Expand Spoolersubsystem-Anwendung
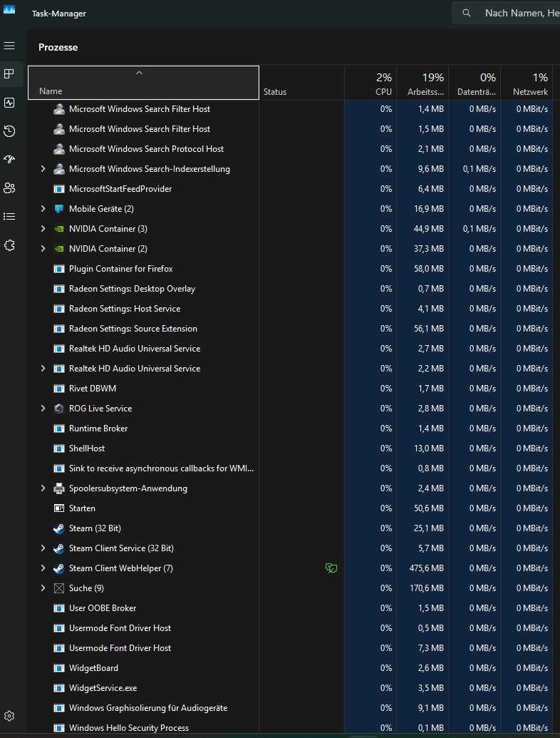560x738 pixels. (x=43, y=488)
